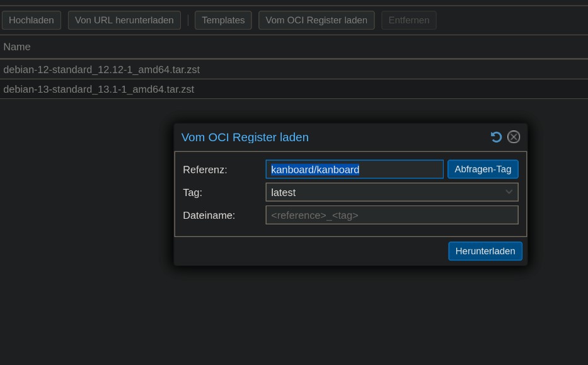Image resolution: width=588 pixels, height=365 pixels.
Task: Focus the Referenz input with kanboard/kanboard
Action: (354, 170)
